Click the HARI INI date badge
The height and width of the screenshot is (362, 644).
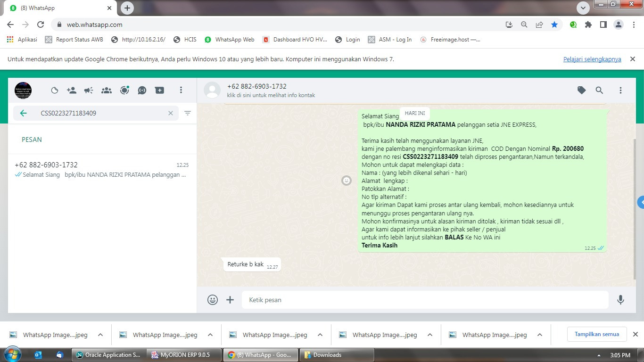point(415,113)
